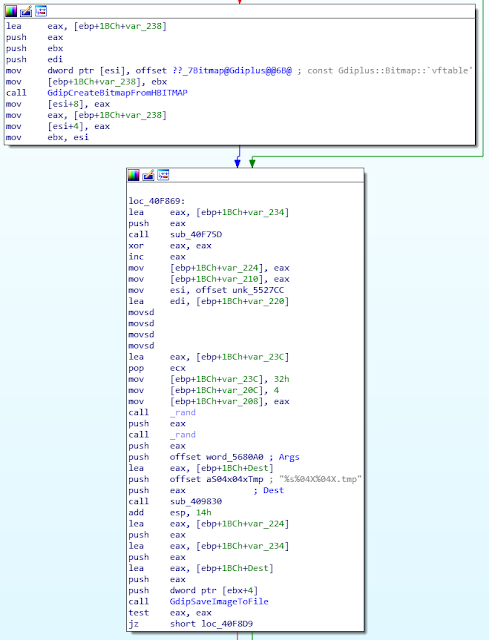The width and height of the screenshot is (489, 640).
Task: Click edit comment icon of top node
Action: click(x=26, y=11)
